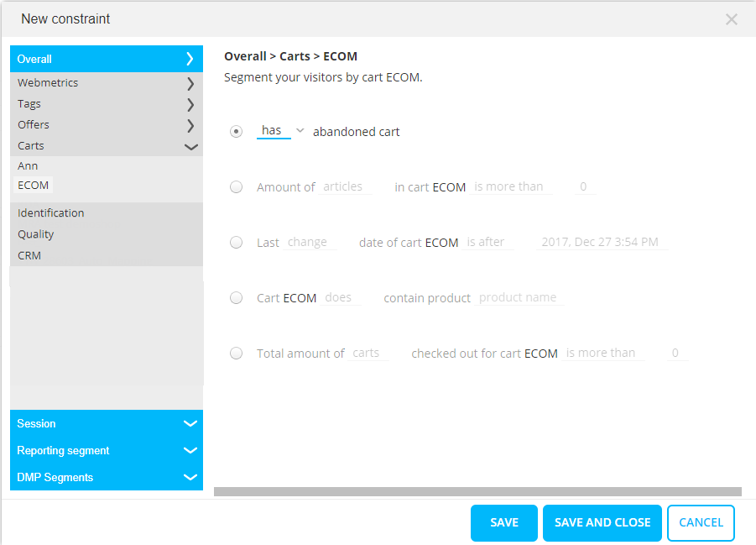Select the Amount of articles radio option
The height and width of the screenshot is (545, 756).
237,187
